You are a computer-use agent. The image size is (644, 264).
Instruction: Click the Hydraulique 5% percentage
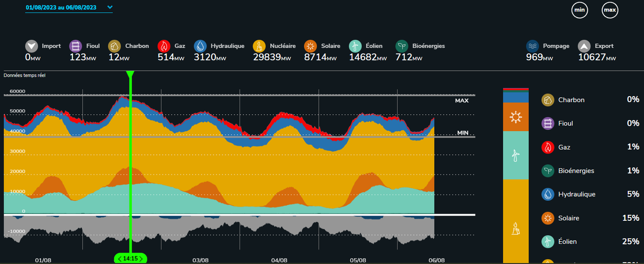tap(633, 195)
